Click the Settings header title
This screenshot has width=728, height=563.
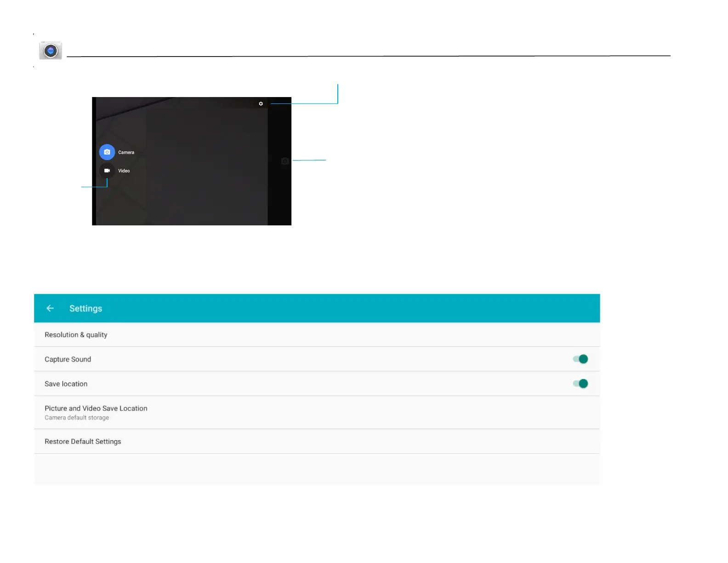pos(85,309)
